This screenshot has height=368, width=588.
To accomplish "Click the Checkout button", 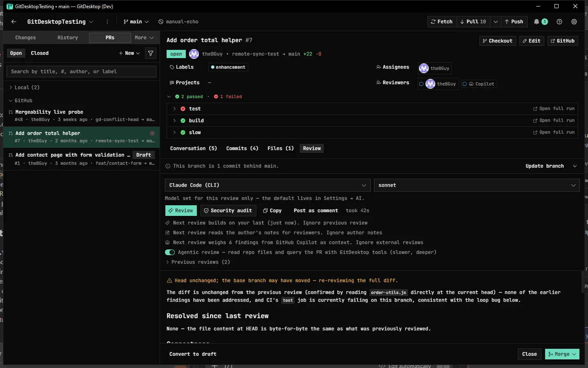I will 497,41.
